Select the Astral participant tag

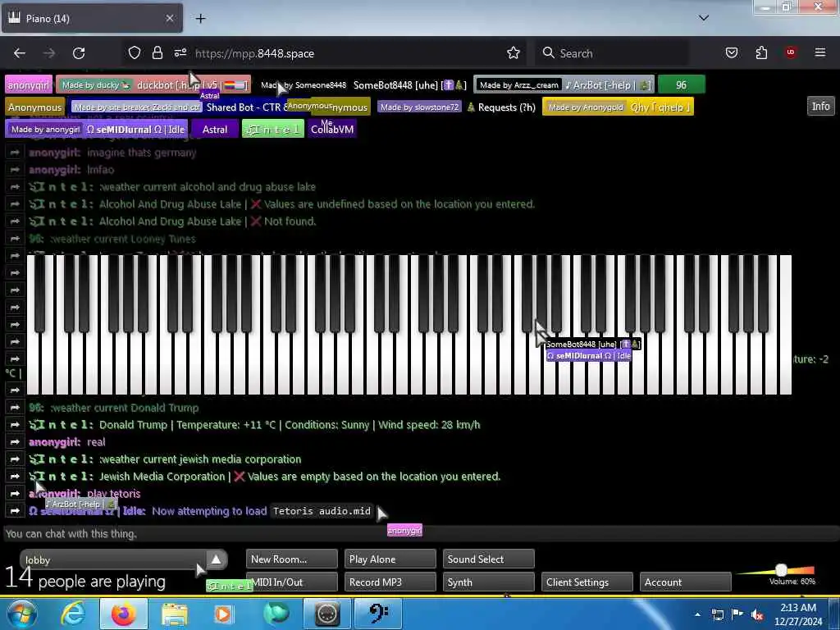tap(215, 129)
